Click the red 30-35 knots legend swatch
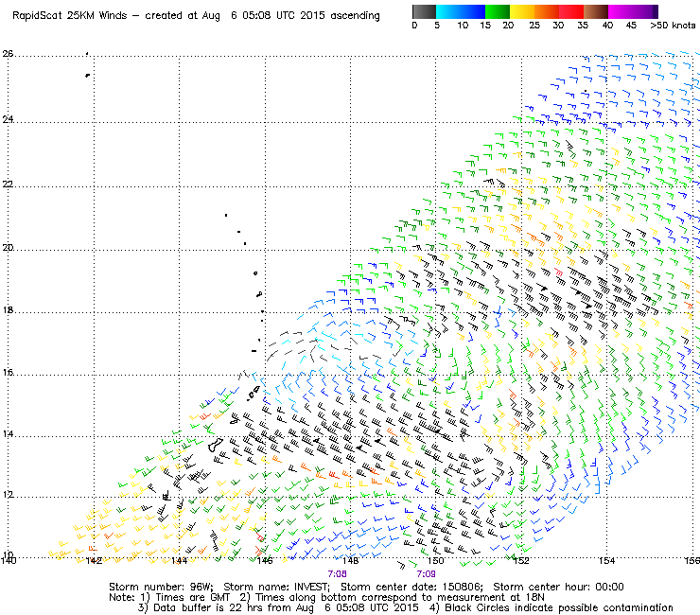 571,11
